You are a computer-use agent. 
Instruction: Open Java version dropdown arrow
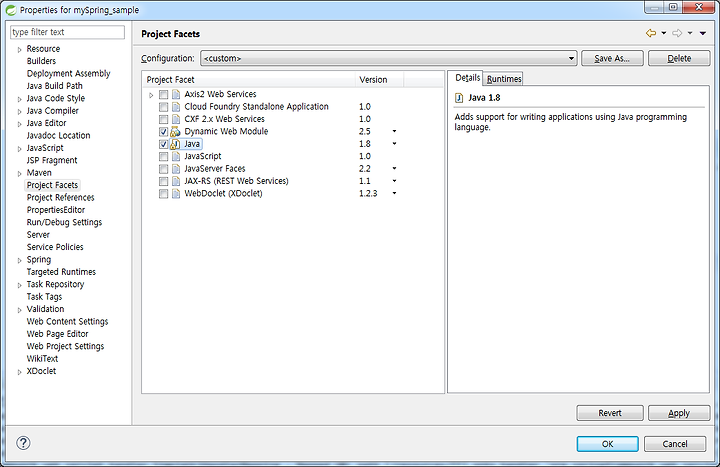coord(394,144)
